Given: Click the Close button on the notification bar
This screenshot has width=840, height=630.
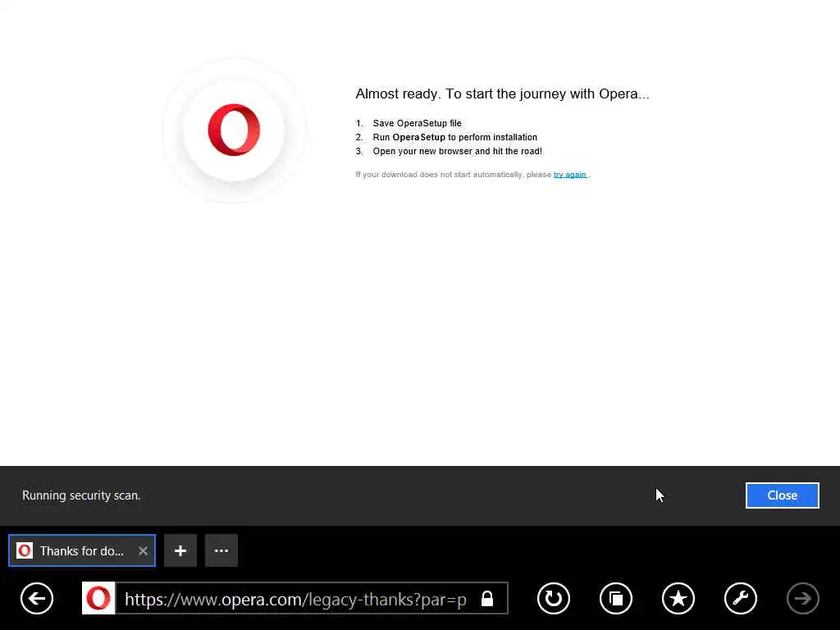Looking at the screenshot, I should coord(782,495).
